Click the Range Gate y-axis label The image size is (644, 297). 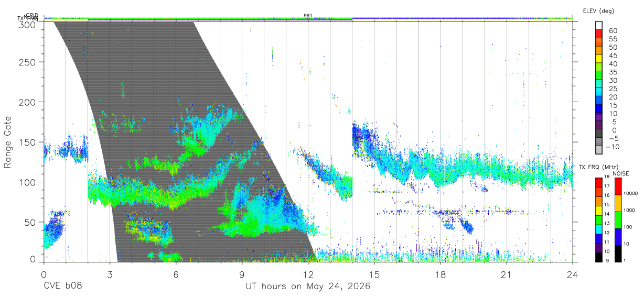point(8,141)
